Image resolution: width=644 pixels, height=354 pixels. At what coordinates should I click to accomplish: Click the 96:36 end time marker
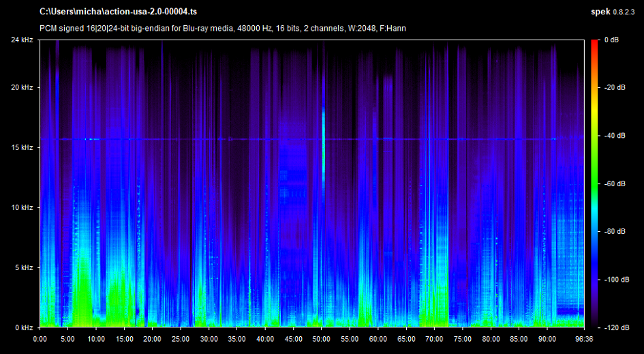click(584, 338)
